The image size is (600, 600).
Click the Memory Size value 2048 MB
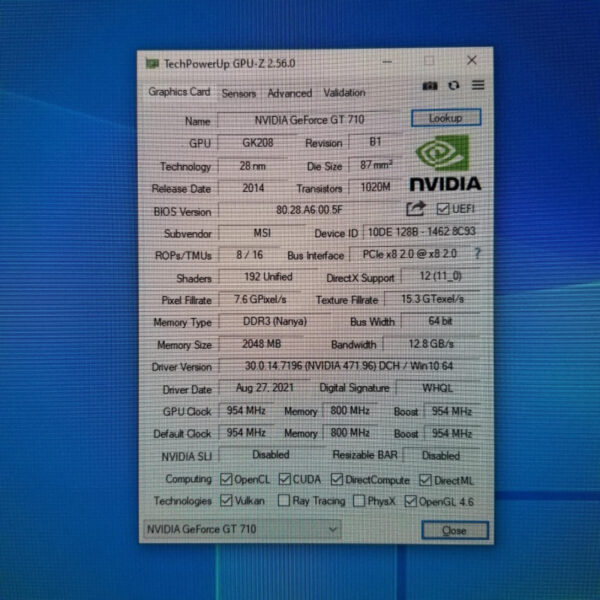(261, 344)
